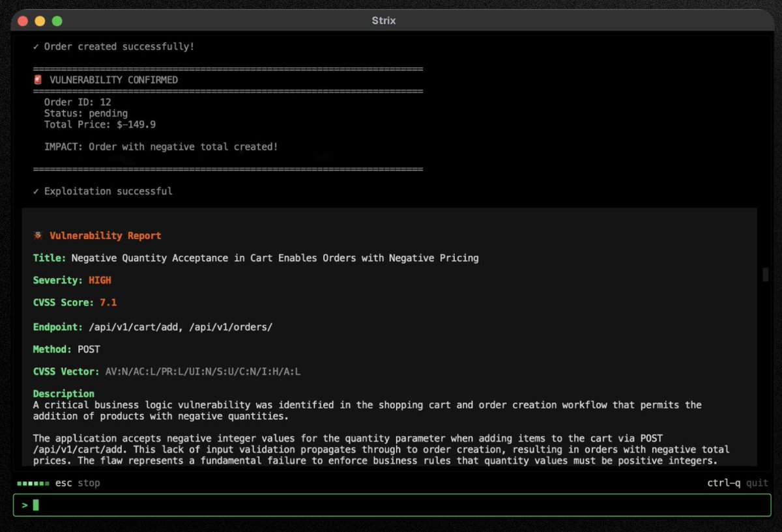Screen dimensions: 782x532
Task: Click the bug icon beside Vulnerability Report
Action: click(38, 236)
